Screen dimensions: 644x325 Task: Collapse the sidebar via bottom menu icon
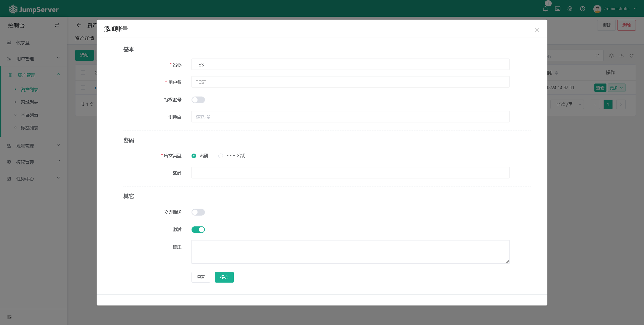9,317
